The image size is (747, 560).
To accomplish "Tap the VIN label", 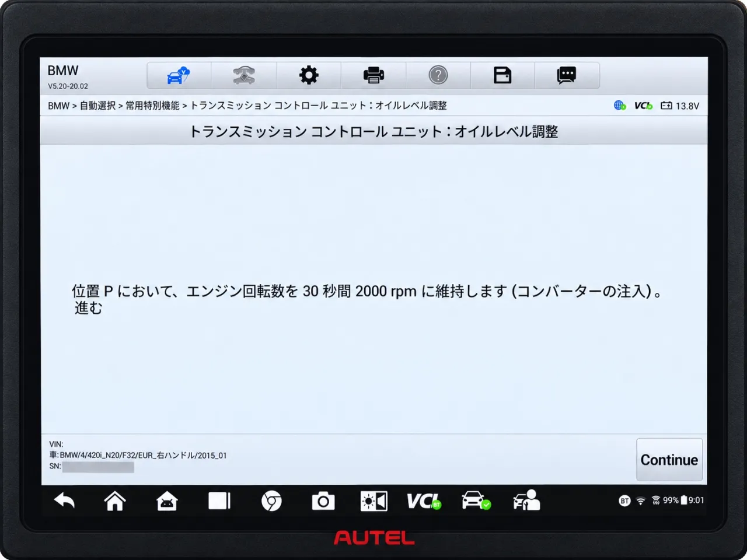I will [56, 444].
